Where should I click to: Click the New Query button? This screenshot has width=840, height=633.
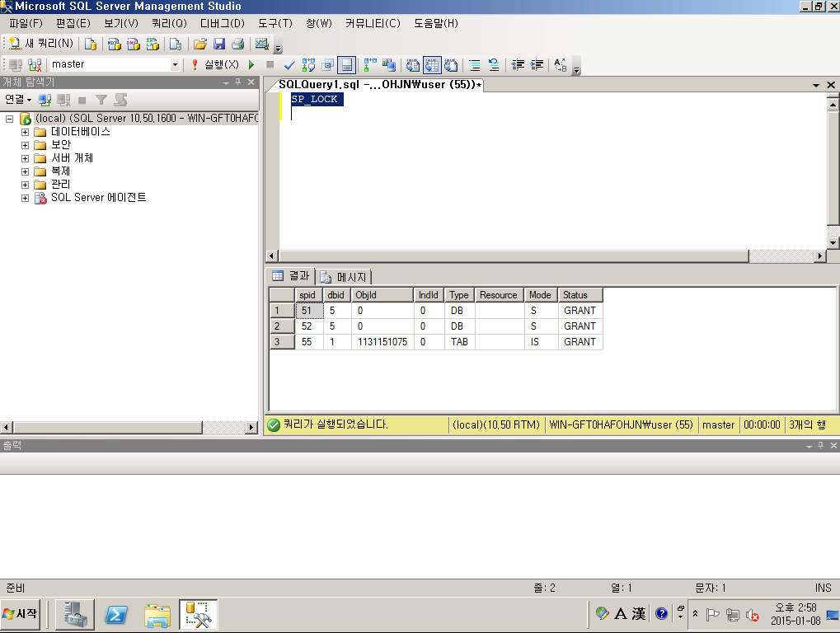pos(40,44)
